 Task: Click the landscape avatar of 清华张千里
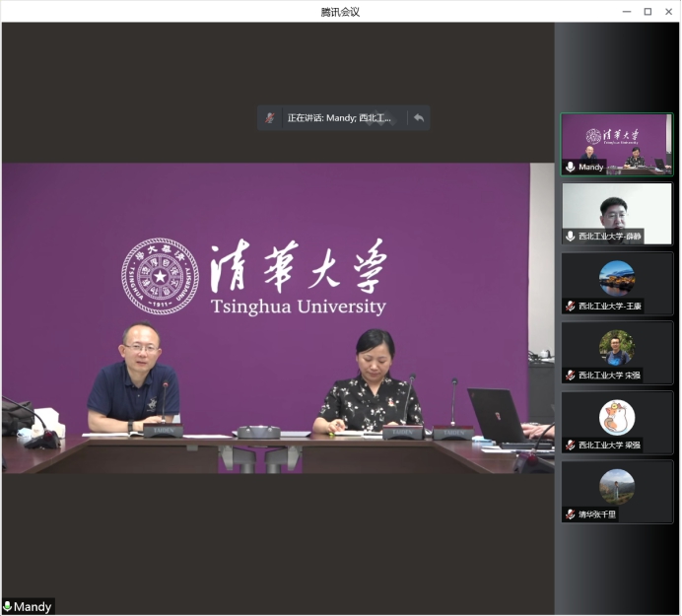click(617, 487)
